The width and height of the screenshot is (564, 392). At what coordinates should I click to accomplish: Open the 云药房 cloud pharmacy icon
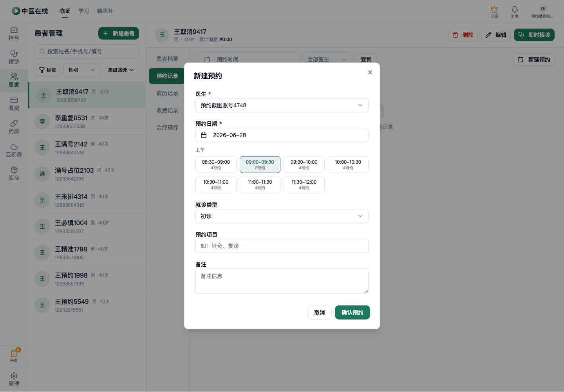14,151
